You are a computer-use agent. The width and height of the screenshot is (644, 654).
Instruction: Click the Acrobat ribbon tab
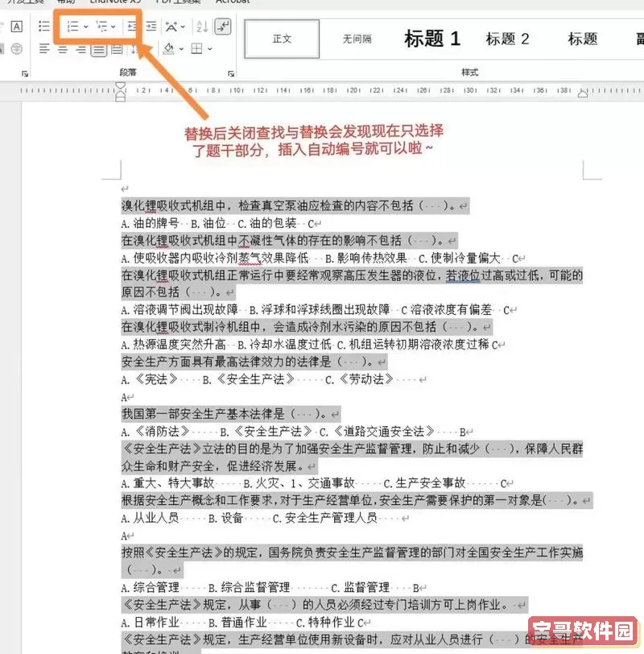[x=233, y=2]
